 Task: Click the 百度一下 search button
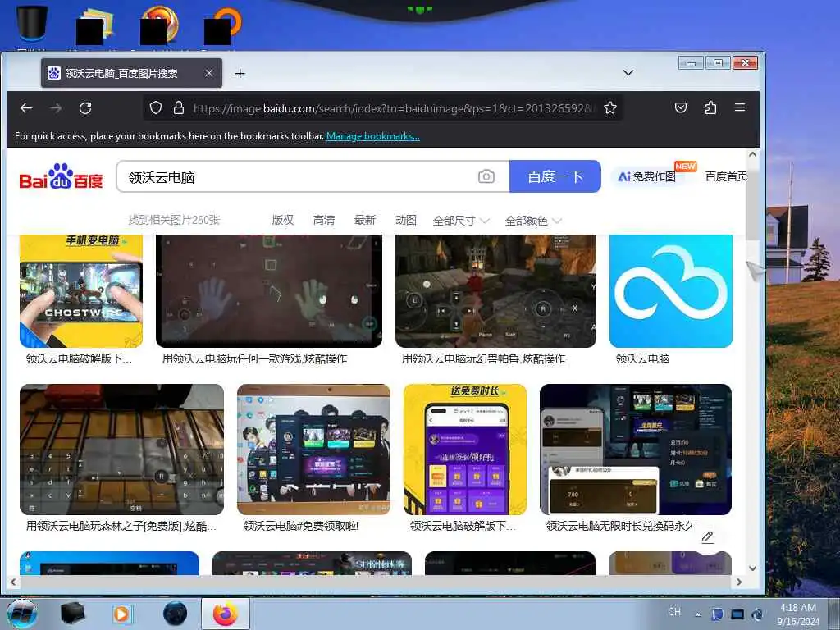tap(555, 176)
